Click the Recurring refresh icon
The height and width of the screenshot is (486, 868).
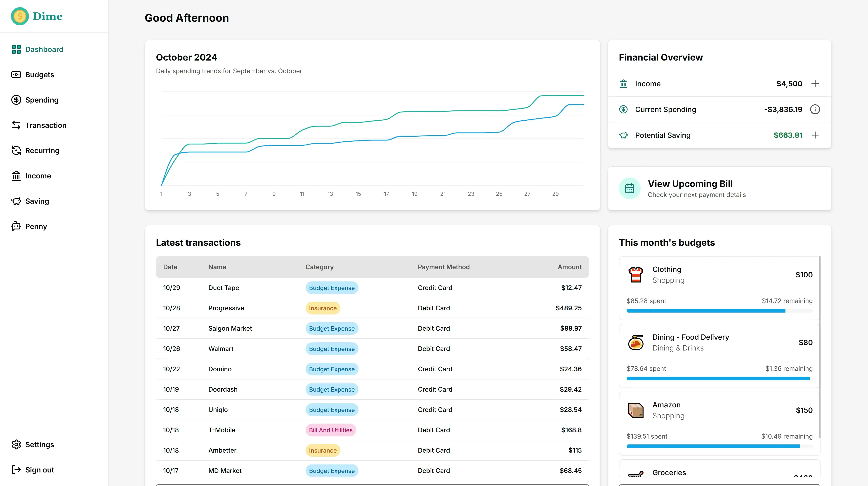(x=16, y=150)
